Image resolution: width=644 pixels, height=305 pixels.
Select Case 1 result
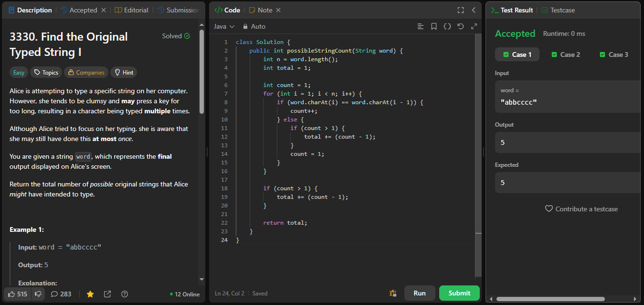pos(517,54)
